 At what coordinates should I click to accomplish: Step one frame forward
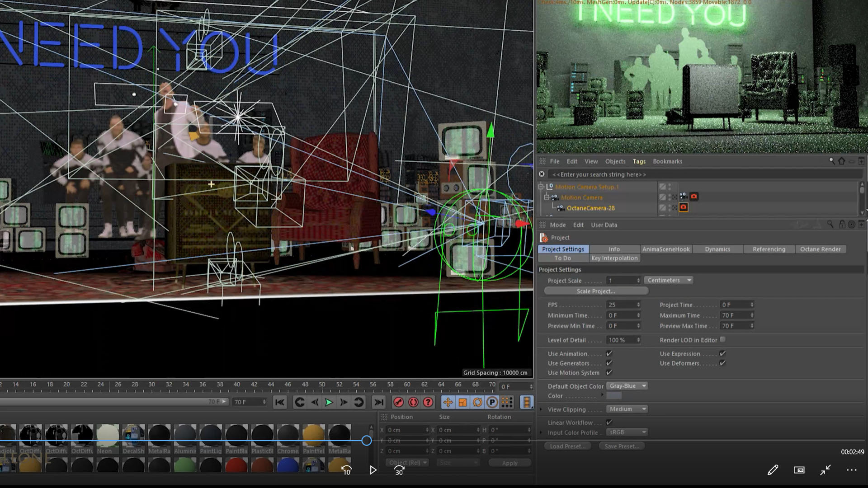[344, 402]
